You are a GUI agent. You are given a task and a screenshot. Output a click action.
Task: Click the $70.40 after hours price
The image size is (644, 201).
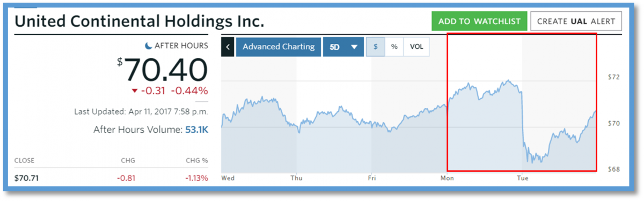coord(163,69)
